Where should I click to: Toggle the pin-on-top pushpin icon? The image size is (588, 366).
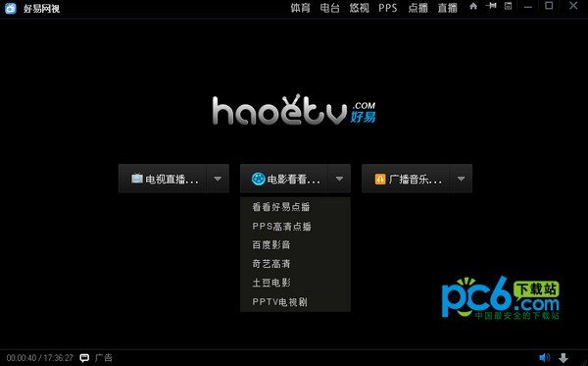(x=491, y=6)
